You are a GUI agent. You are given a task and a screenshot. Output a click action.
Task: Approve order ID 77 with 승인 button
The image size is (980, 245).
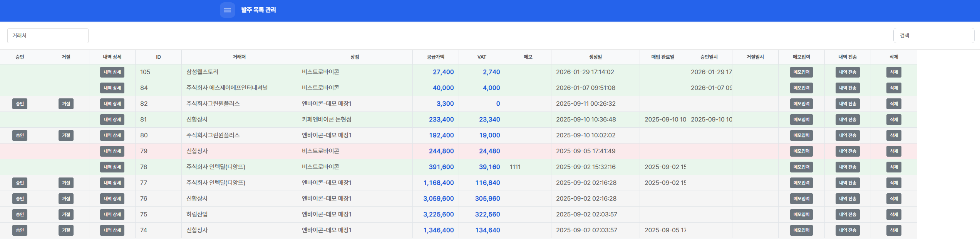pos(20,183)
